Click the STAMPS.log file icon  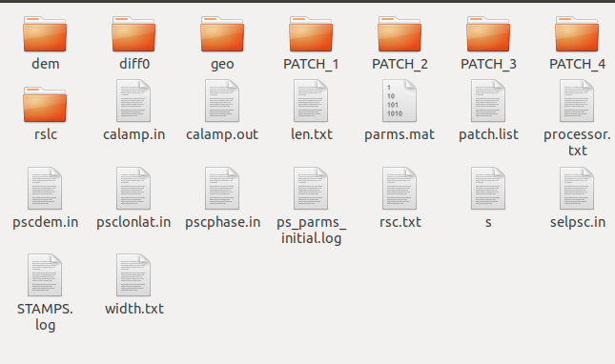point(45,275)
